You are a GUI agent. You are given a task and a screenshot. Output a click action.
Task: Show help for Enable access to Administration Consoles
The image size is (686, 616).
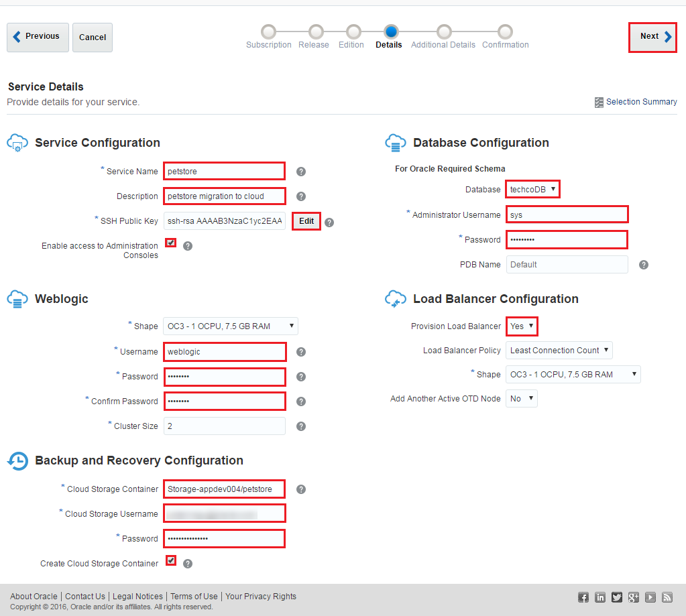[188, 246]
